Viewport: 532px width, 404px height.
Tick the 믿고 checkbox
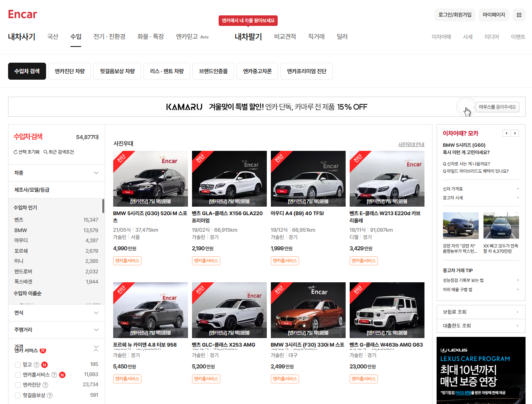[x=17, y=365]
